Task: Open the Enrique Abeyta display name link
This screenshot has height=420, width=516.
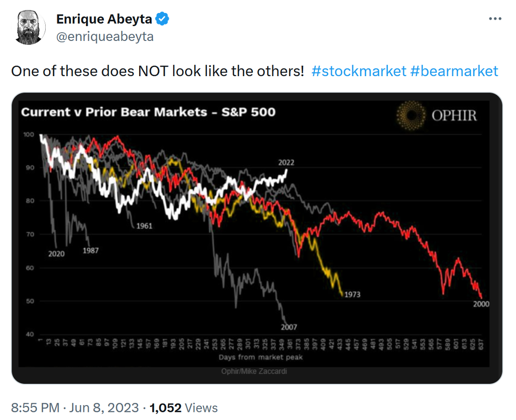Action: pyautogui.click(x=104, y=19)
